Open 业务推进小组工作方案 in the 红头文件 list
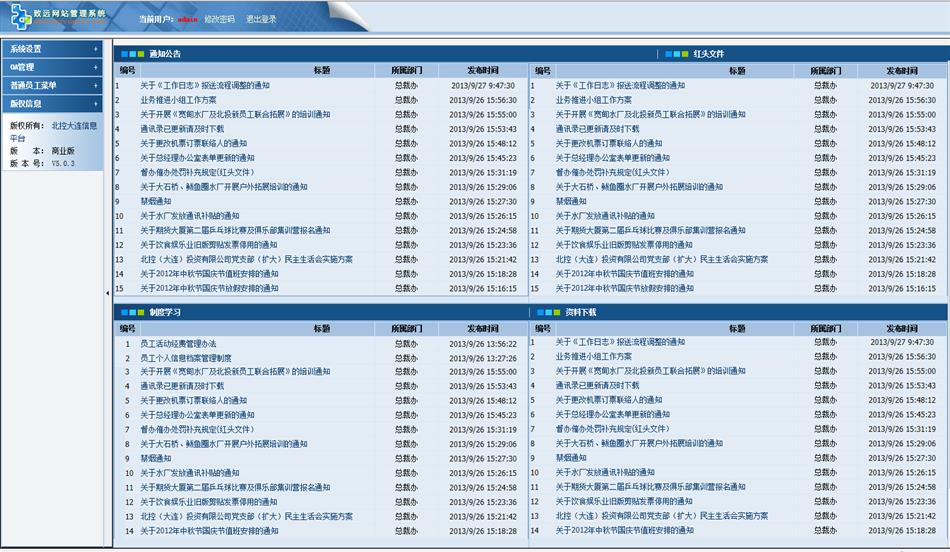This screenshot has height=552, width=950. pos(594,100)
